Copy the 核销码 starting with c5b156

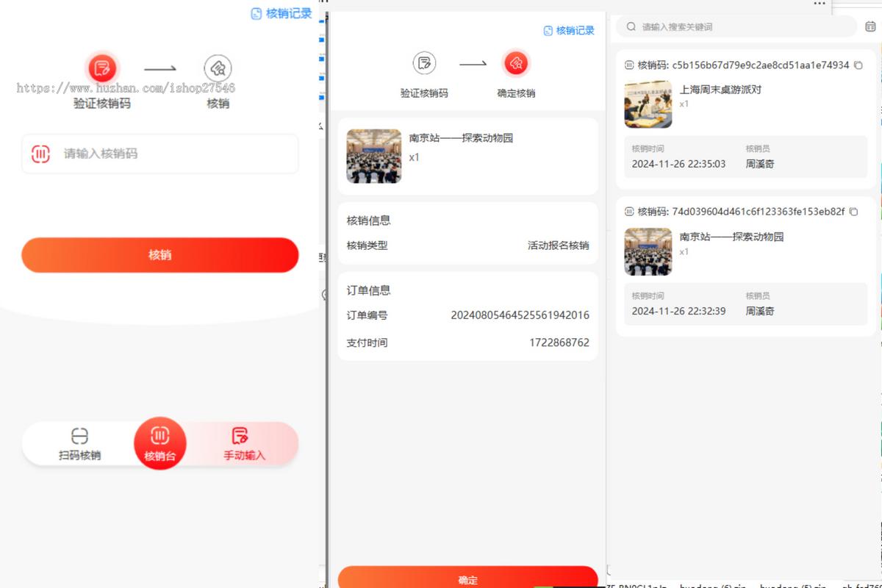[x=858, y=65]
